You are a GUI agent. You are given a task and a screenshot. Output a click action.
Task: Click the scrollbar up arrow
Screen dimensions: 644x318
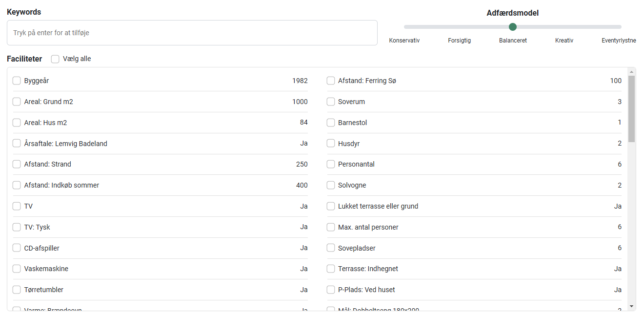(632, 72)
